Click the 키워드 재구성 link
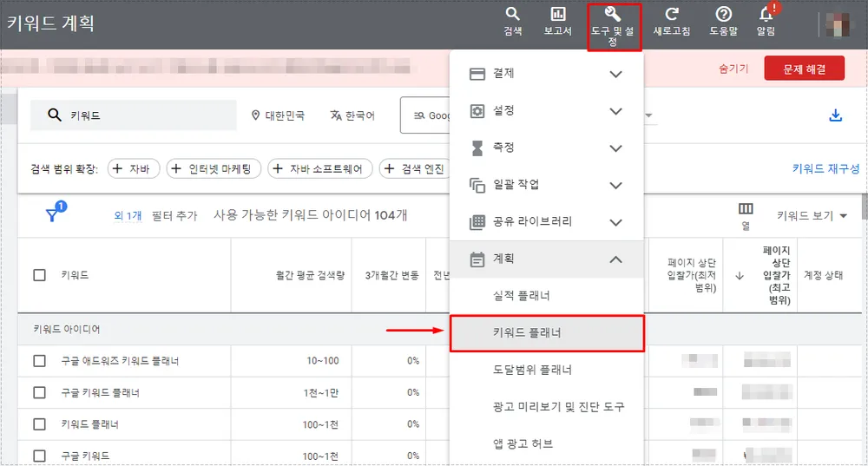Image resolution: width=868 pixels, height=466 pixels. point(825,168)
